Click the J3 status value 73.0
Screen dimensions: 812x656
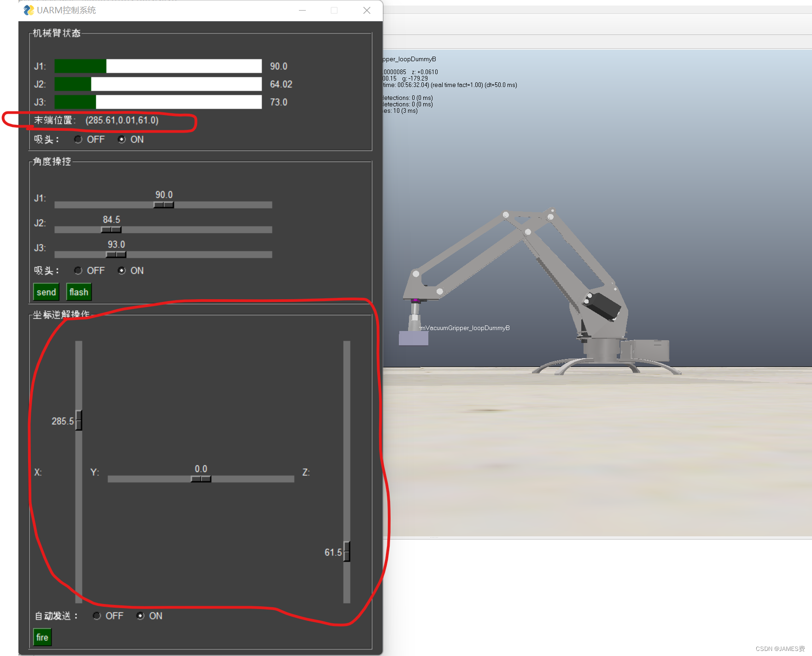279,102
